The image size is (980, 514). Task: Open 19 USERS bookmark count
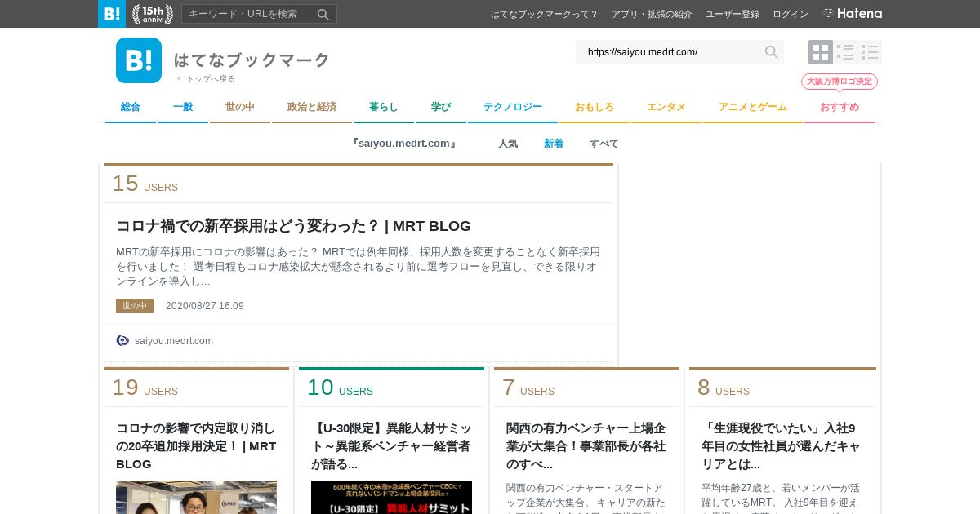(145, 388)
